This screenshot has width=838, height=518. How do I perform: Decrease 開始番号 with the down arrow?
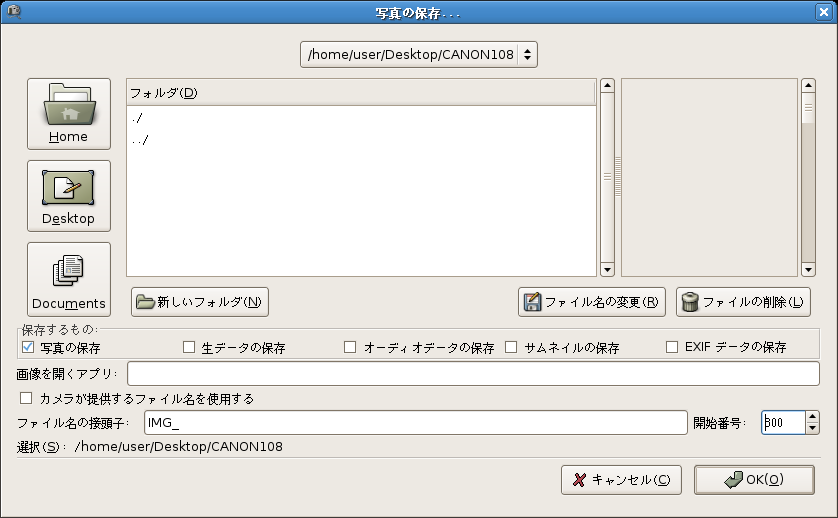pos(812,429)
